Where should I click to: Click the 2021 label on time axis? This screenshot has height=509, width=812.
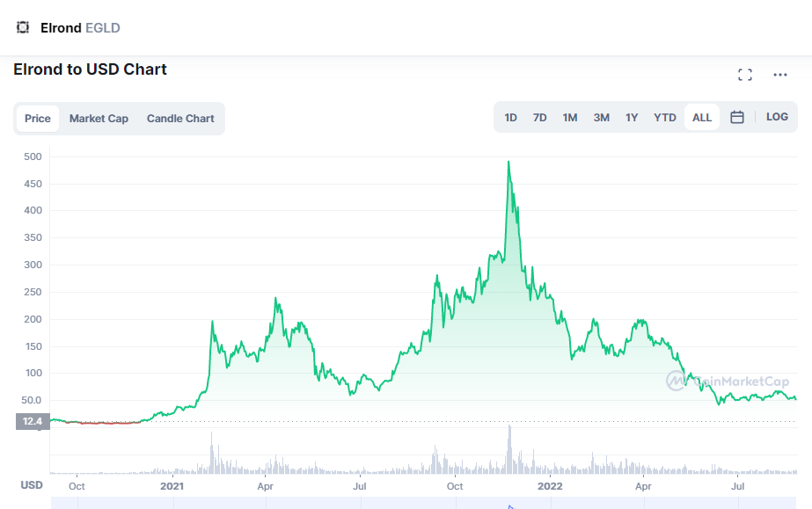(x=172, y=486)
